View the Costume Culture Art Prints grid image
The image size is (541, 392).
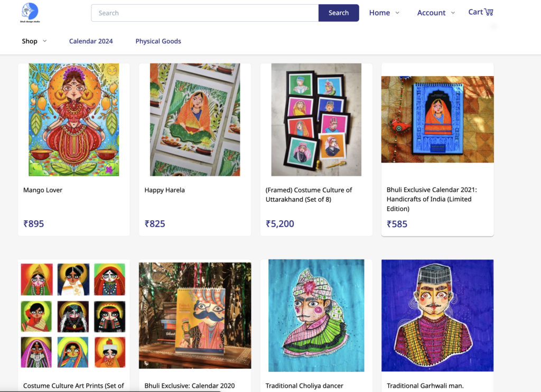(x=73, y=315)
